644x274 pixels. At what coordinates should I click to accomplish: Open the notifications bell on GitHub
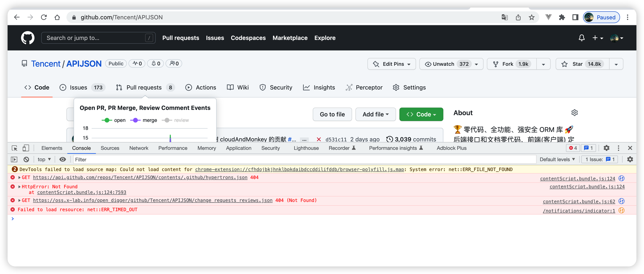click(x=582, y=38)
